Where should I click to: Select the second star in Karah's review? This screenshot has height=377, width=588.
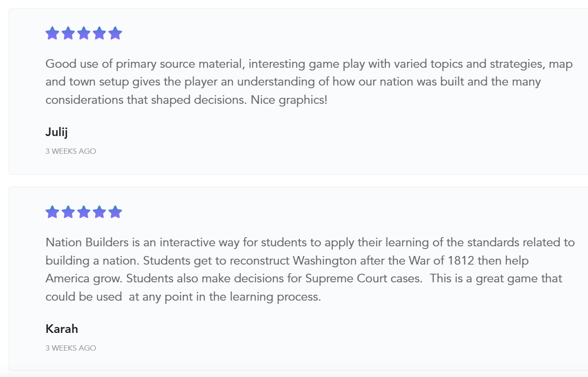coord(68,212)
